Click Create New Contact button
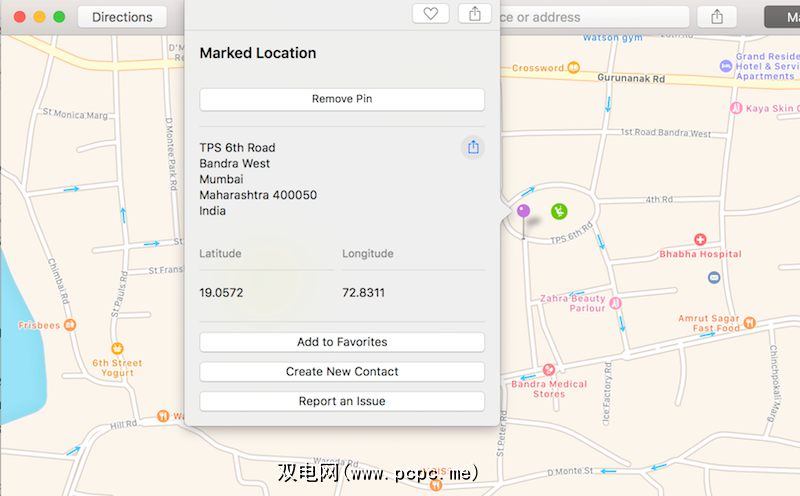Screen dimensions: 800x496 pos(342,371)
